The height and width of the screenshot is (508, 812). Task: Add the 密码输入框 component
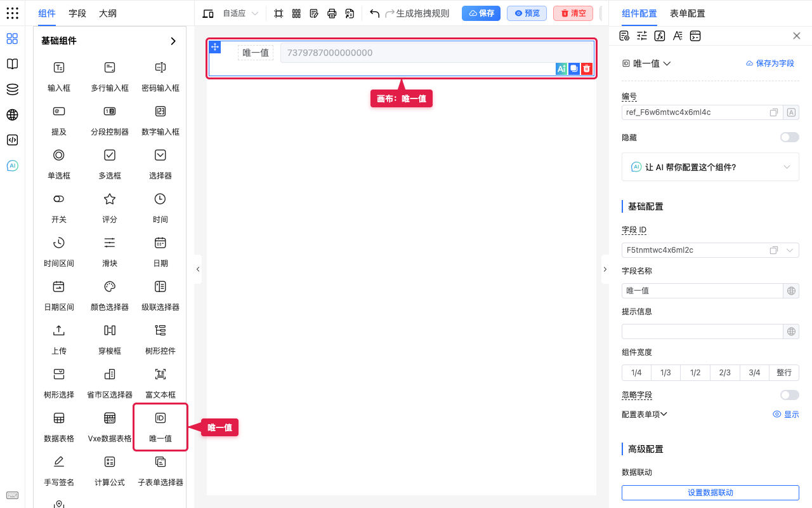pyautogui.click(x=160, y=76)
